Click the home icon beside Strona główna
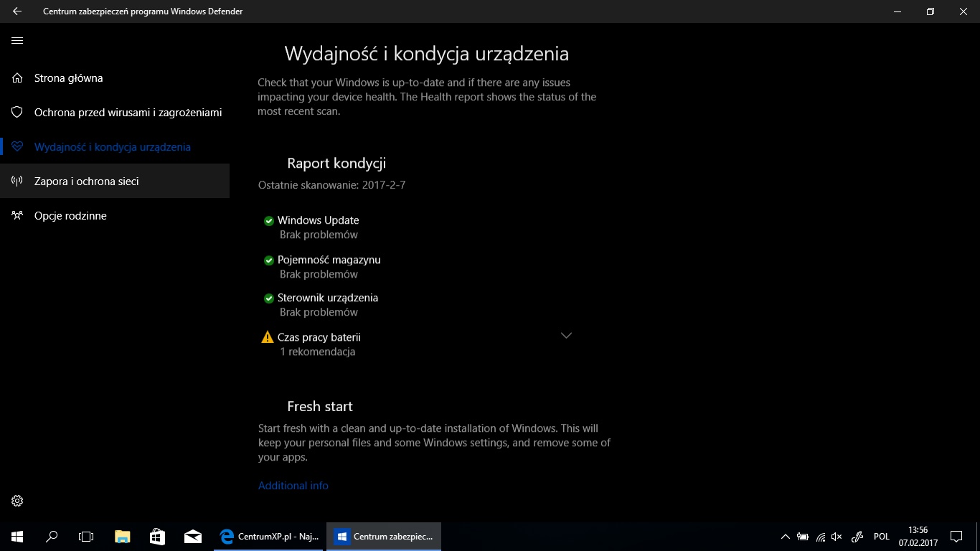This screenshot has width=980, height=551. [x=17, y=78]
